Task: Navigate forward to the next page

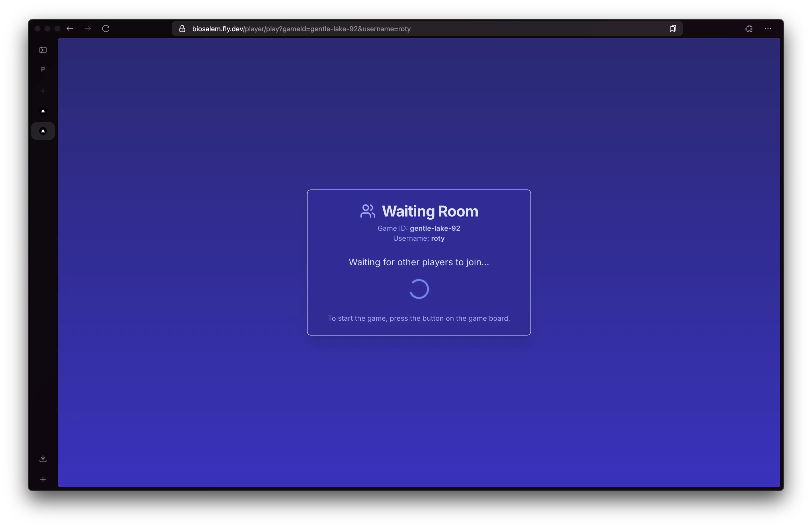Action: point(88,29)
